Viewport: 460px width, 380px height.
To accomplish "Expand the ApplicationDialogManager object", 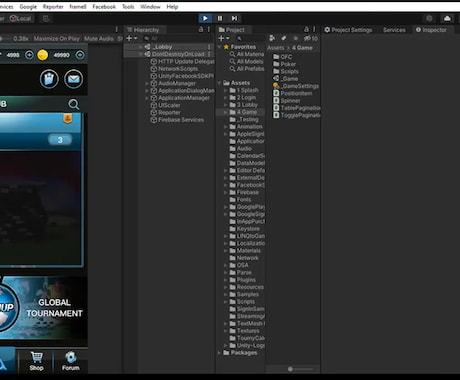I will point(147,91).
